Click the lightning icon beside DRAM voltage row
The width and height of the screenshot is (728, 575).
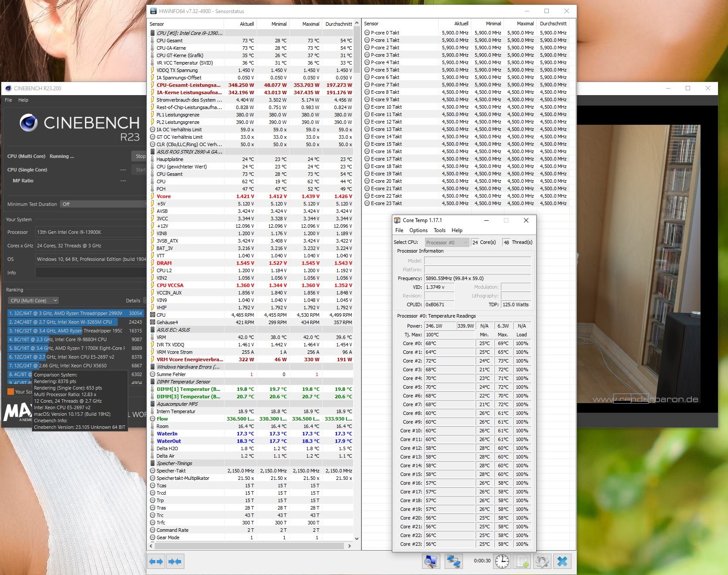tap(153, 263)
